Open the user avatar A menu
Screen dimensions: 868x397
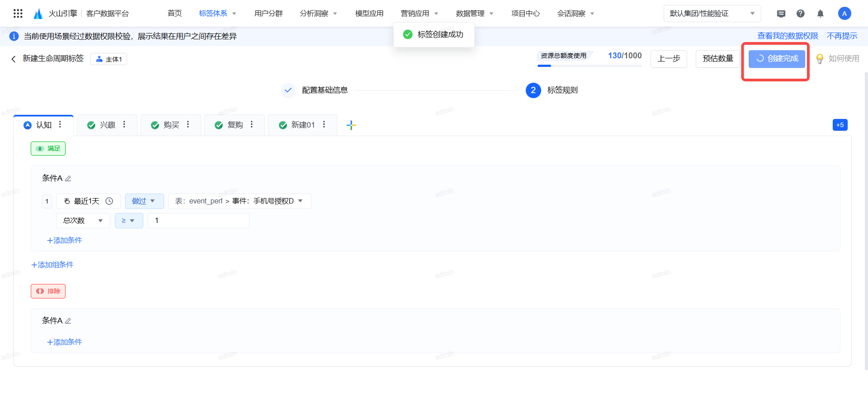pos(844,14)
